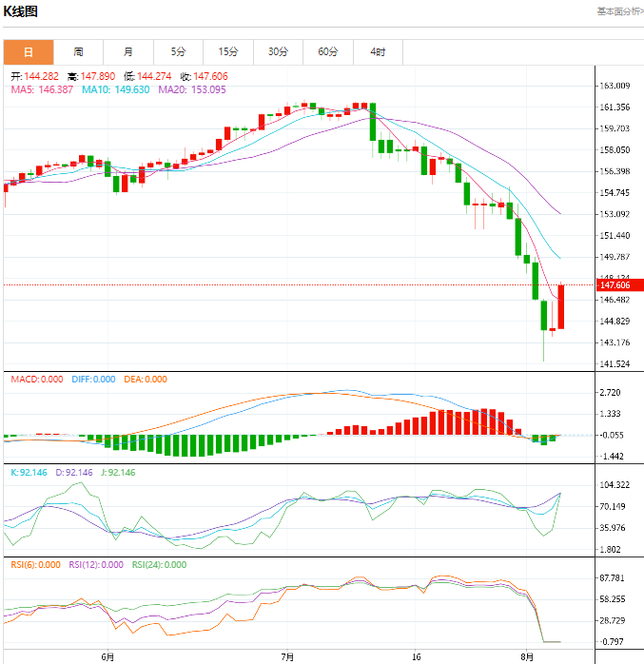Click the MACD indicator label
Viewport: 644px width, 664px height.
click(x=37, y=379)
